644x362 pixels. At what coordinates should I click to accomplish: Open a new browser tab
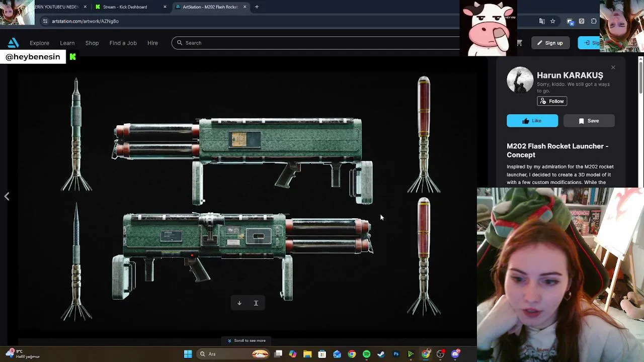coord(257,7)
